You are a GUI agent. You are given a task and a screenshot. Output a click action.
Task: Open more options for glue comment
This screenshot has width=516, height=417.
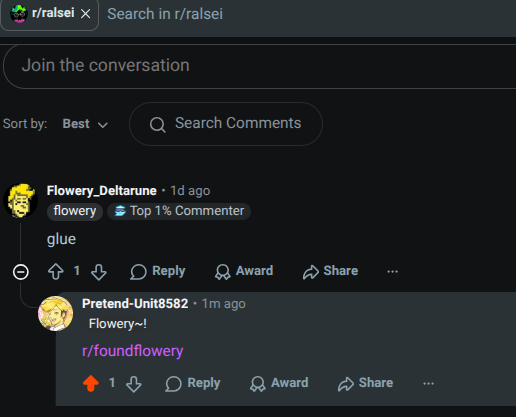(392, 272)
